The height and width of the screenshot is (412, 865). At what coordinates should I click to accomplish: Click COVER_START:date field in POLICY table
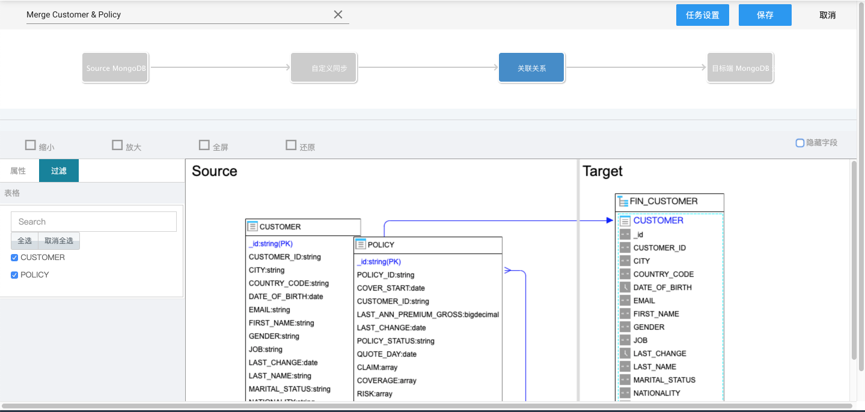[x=391, y=288]
